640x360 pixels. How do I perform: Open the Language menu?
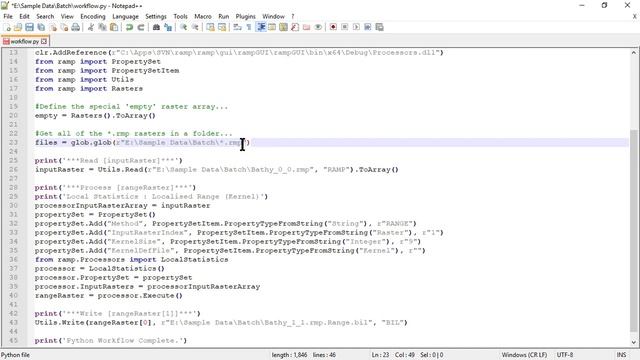tap(125, 16)
